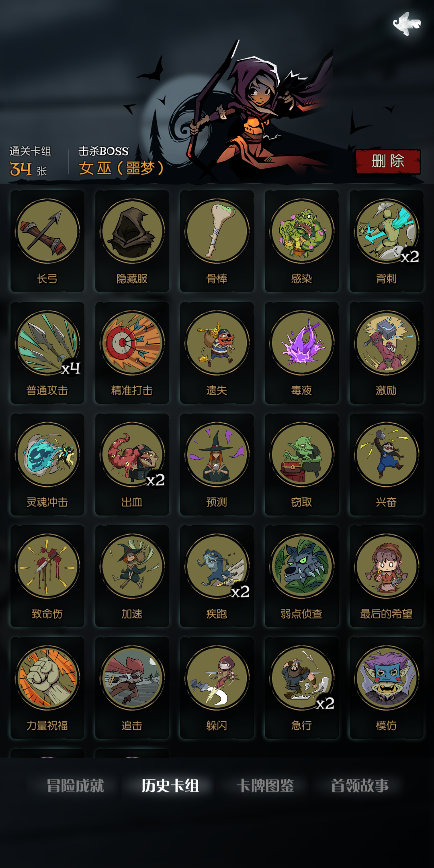Open the 精准打击 target card
Screen dimensions: 434x868
click(x=132, y=353)
